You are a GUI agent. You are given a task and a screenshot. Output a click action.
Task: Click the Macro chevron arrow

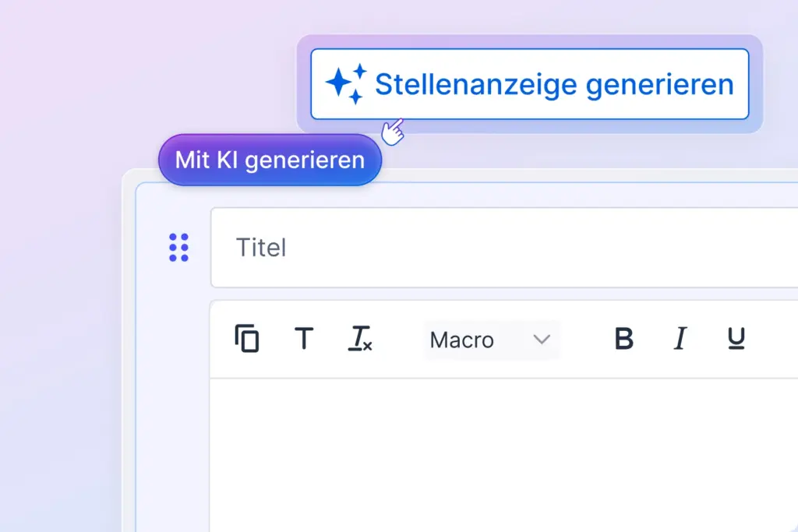(540, 340)
